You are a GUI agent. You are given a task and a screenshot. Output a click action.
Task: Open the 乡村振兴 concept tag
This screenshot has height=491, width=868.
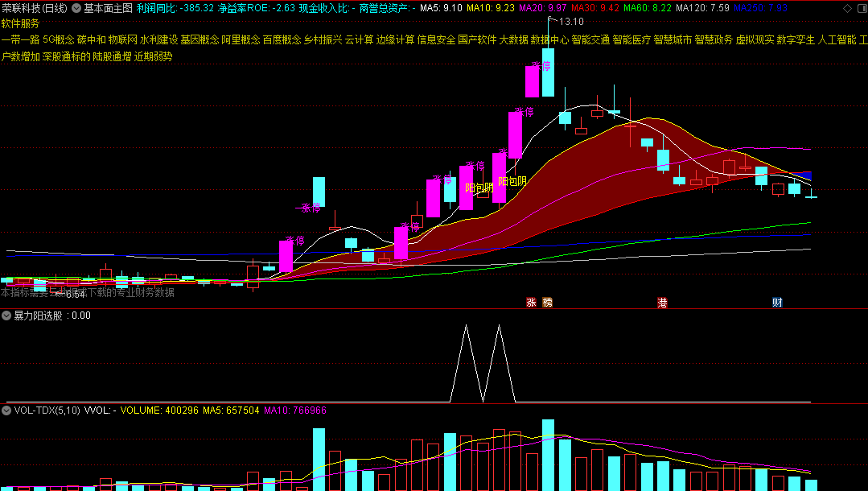(323, 40)
